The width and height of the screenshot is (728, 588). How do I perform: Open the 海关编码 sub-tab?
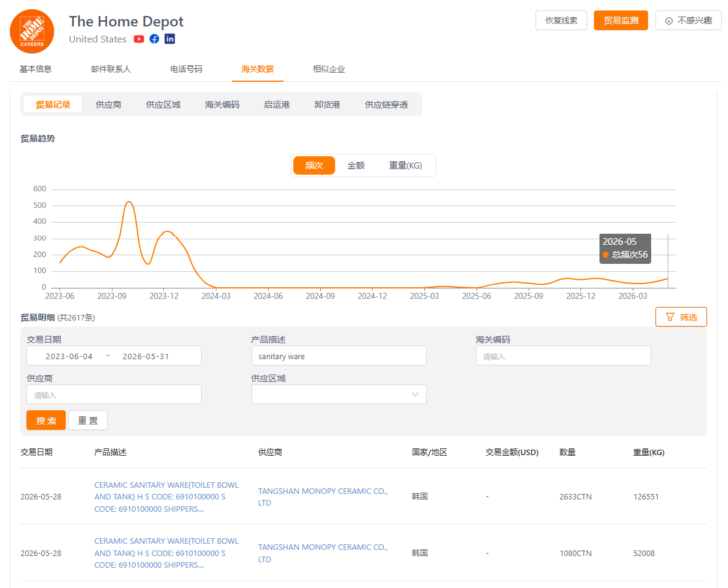coord(222,105)
